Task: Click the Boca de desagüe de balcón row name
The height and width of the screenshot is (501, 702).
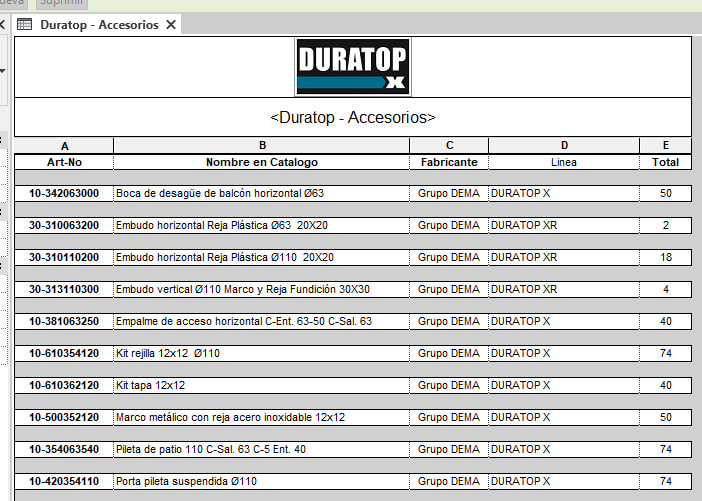Action: (x=220, y=193)
